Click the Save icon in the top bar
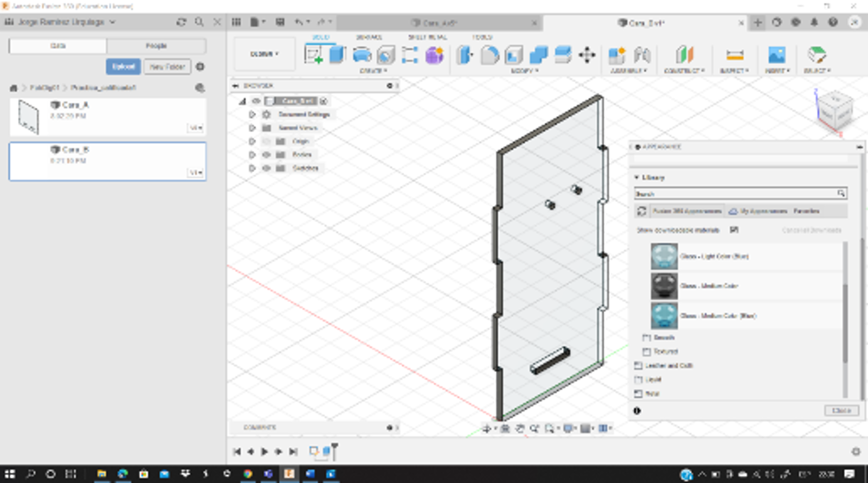This screenshot has width=868, height=483. [280, 22]
